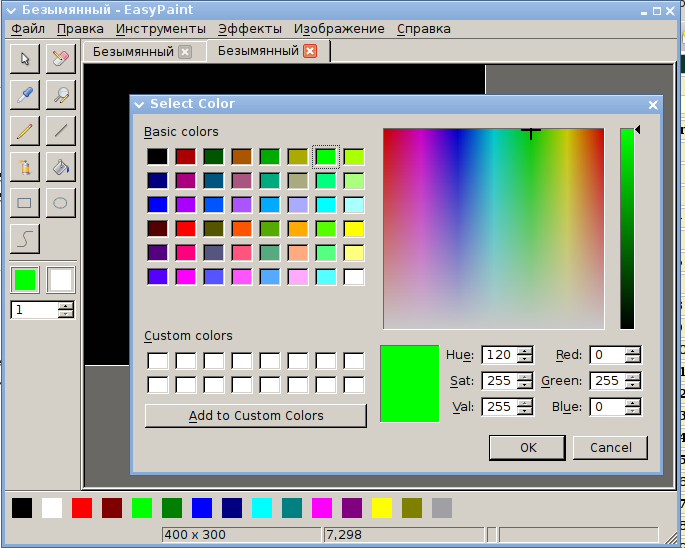Pick the color picker eyedropper tool
This screenshot has width=685, height=548.
(25, 95)
